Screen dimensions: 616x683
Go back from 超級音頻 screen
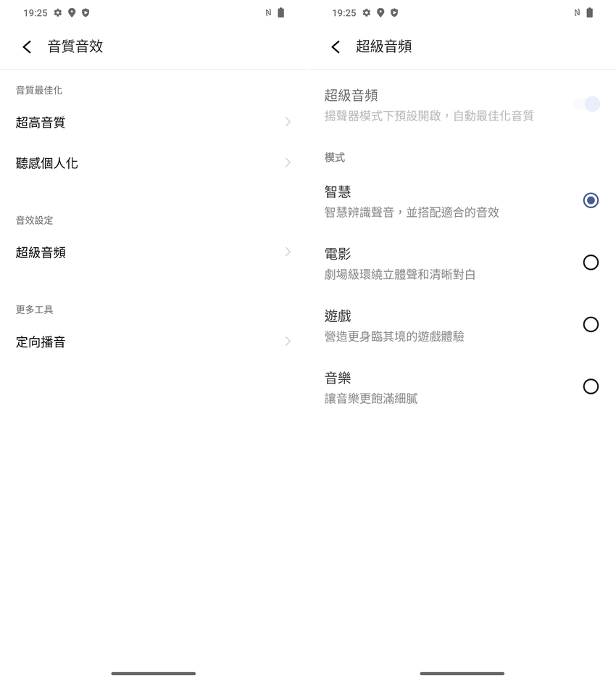click(336, 46)
